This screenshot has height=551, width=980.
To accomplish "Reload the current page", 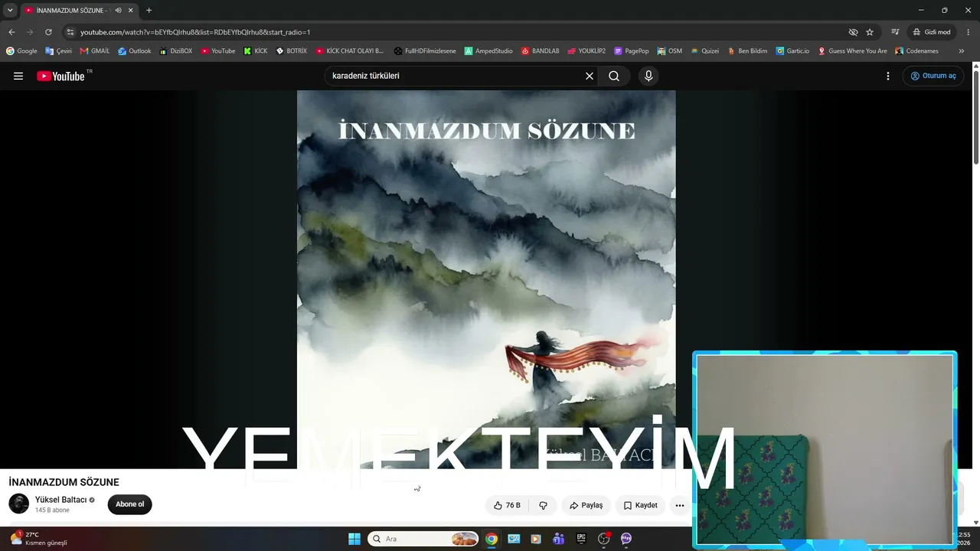I will point(48,32).
